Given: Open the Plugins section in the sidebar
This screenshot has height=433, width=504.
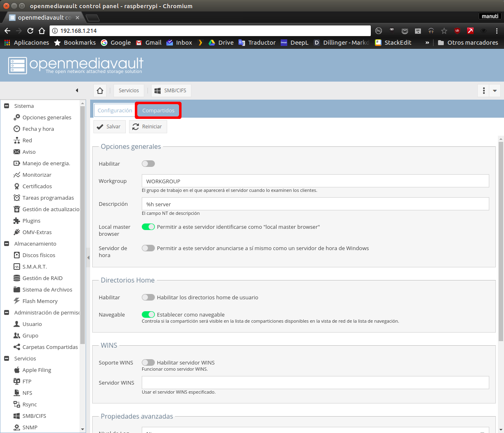Looking at the screenshot, I should (x=31, y=221).
